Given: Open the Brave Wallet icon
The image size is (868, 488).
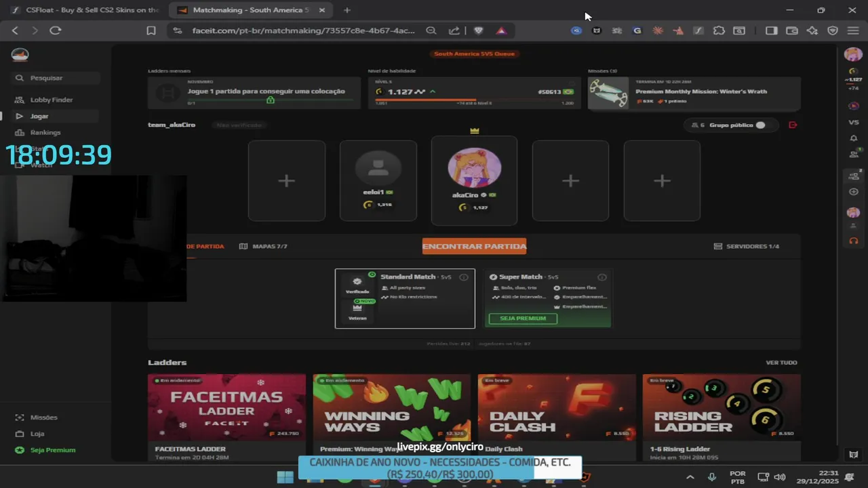Looking at the screenshot, I should pyautogui.click(x=791, y=30).
